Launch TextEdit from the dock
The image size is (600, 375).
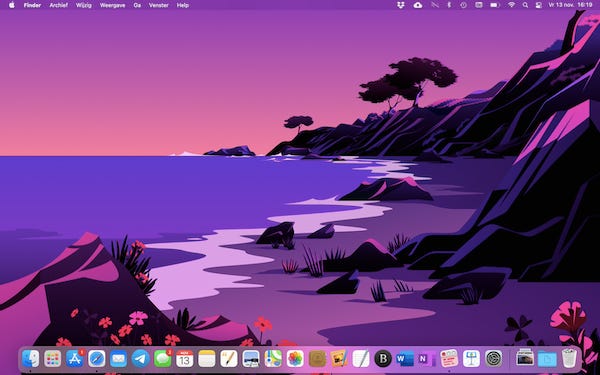[x=361, y=359]
